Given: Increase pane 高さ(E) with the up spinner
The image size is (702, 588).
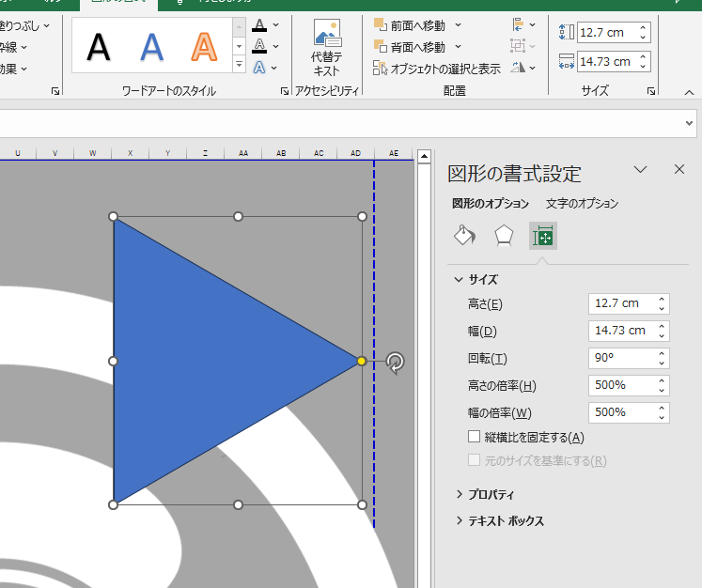Looking at the screenshot, I should [x=662, y=299].
